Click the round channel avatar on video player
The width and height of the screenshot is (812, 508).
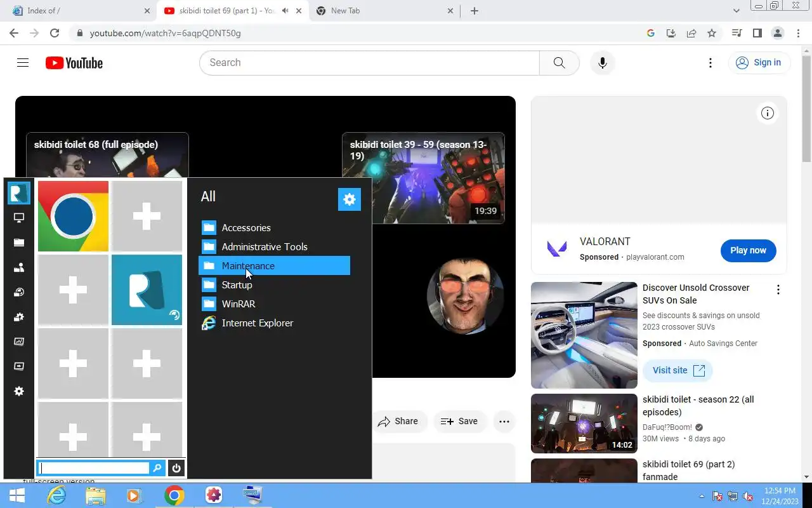pos(466,296)
